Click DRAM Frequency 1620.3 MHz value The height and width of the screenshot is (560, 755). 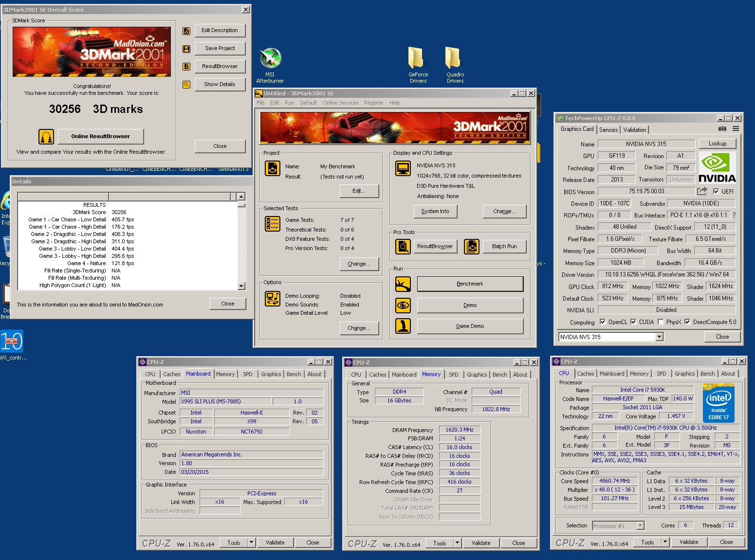[x=460, y=430]
